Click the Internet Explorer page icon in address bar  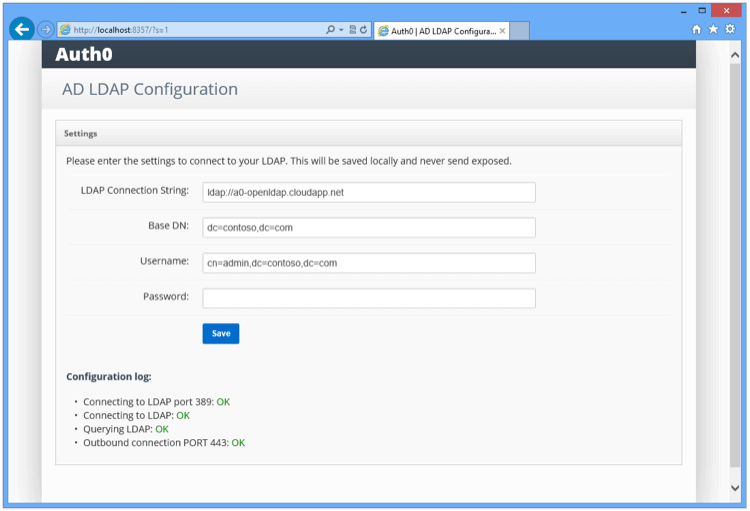[x=65, y=30]
